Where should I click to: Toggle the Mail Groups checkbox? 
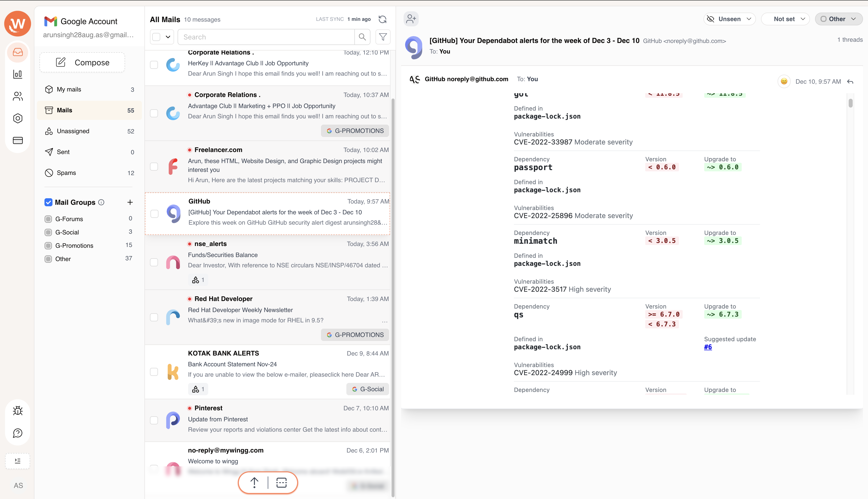click(x=48, y=202)
